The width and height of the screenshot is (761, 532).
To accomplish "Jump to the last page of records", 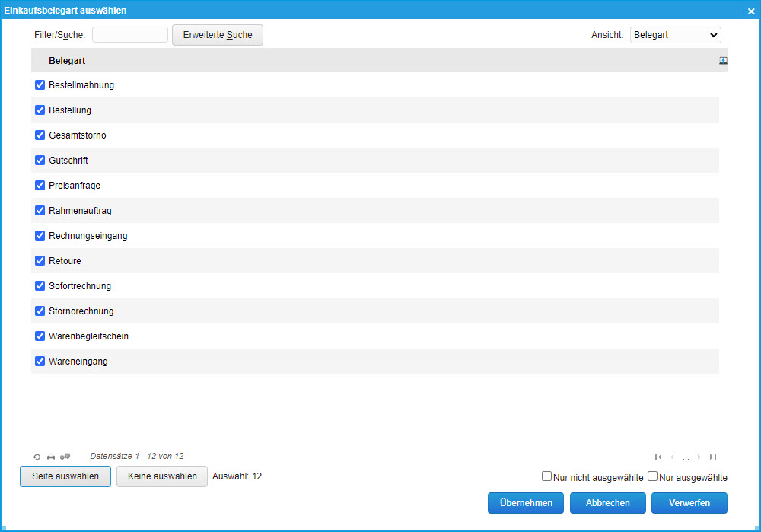I will tap(713, 457).
